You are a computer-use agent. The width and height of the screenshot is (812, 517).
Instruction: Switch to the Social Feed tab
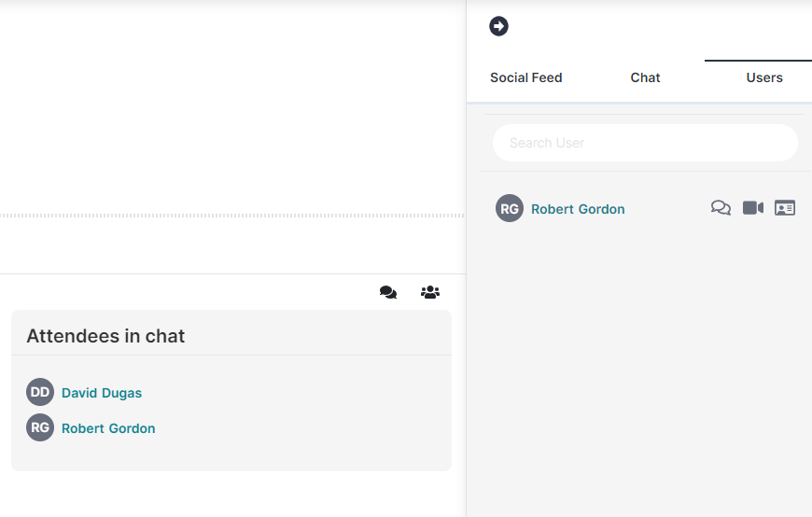(x=525, y=77)
